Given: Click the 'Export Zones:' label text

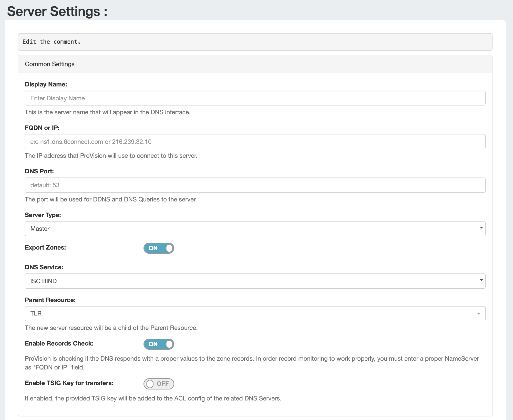Looking at the screenshot, I should [x=45, y=247].
